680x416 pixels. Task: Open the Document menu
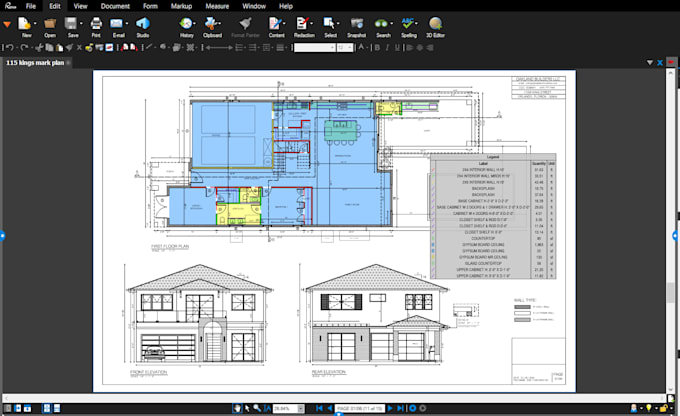point(115,6)
